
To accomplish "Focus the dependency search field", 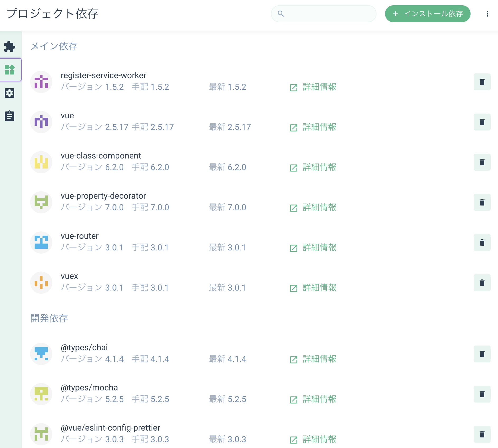I will pyautogui.click(x=323, y=14).
